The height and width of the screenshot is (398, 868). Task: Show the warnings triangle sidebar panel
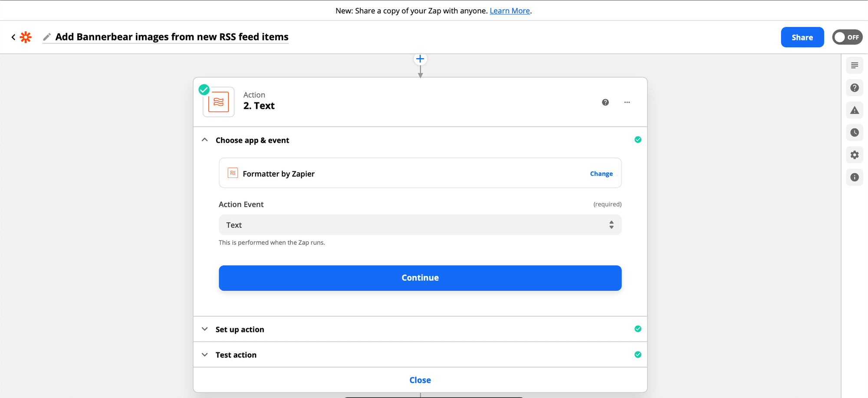pos(855,110)
